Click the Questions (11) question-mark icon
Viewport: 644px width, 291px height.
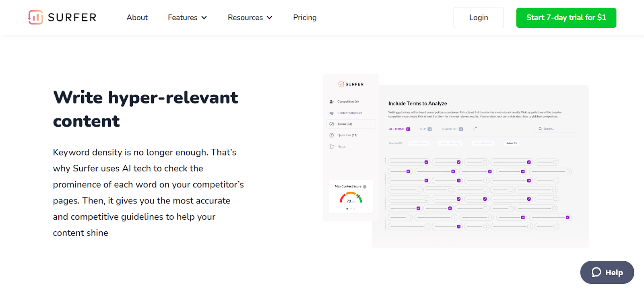[x=332, y=135]
